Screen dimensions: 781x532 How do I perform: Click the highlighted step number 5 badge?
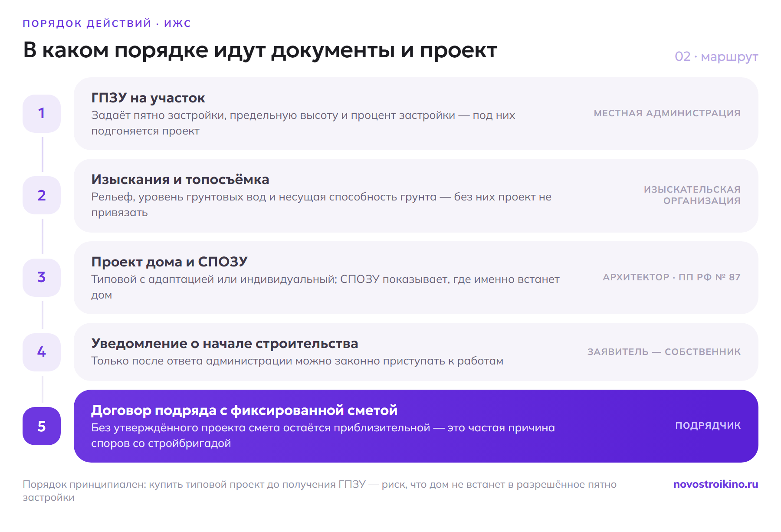(x=42, y=426)
